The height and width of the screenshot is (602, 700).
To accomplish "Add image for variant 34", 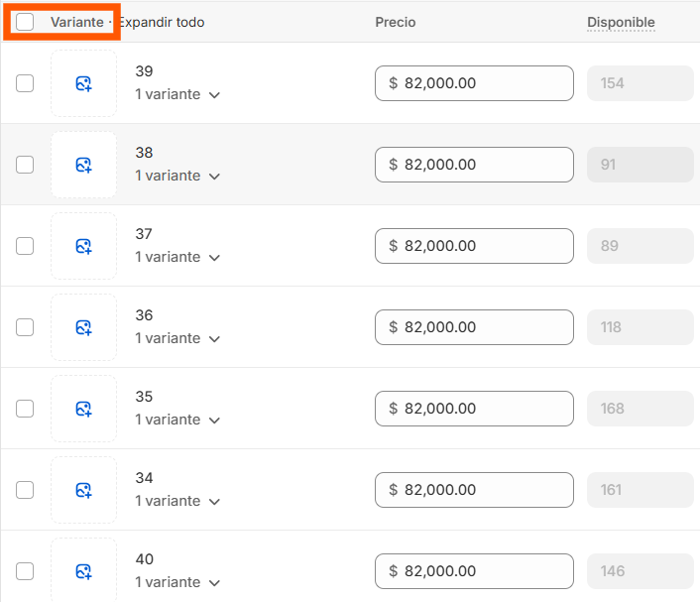I will [84, 490].
